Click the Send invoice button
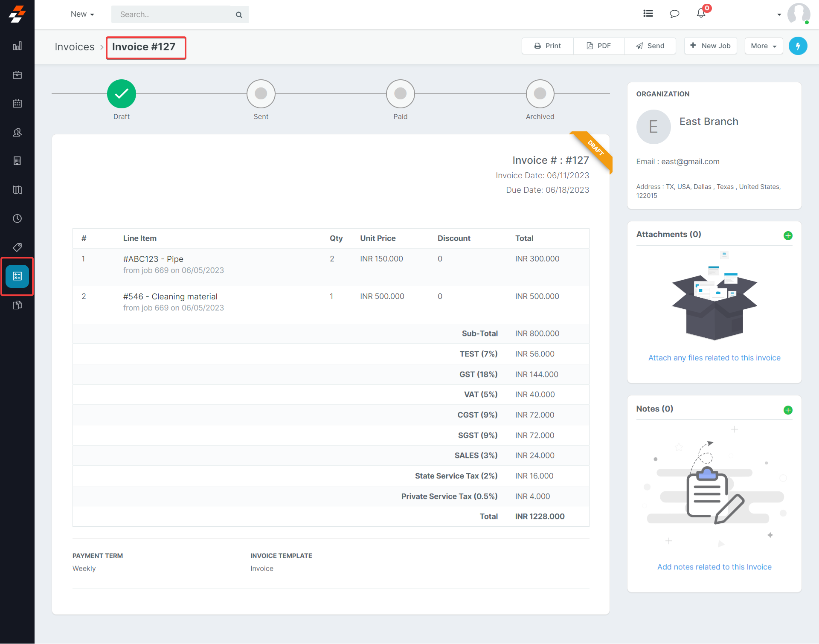The image size is (819, 644). tap(650, 46)
